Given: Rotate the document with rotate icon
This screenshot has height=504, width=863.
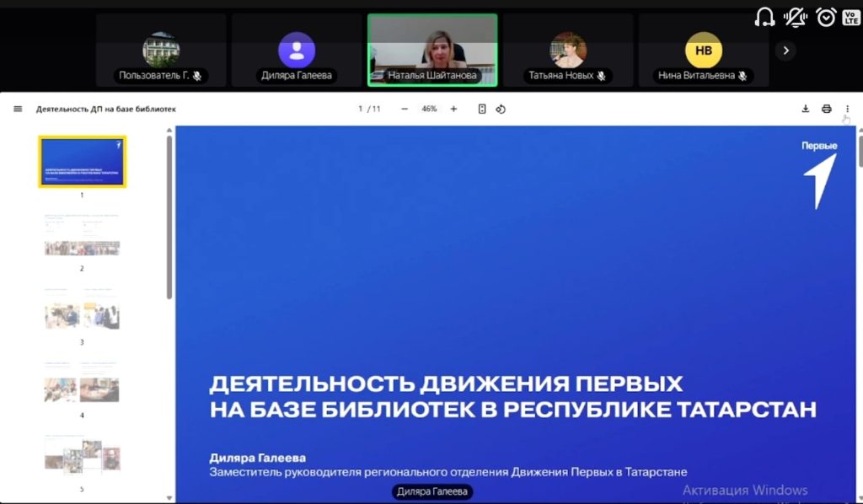Looking at the screenshot, I should (x=501, y=109).
